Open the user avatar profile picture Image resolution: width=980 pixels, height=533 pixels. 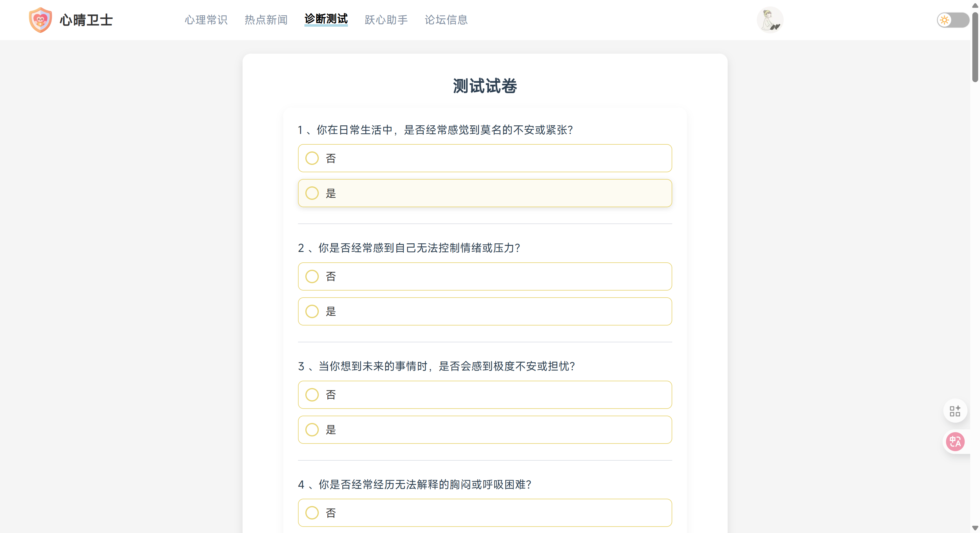770,20
